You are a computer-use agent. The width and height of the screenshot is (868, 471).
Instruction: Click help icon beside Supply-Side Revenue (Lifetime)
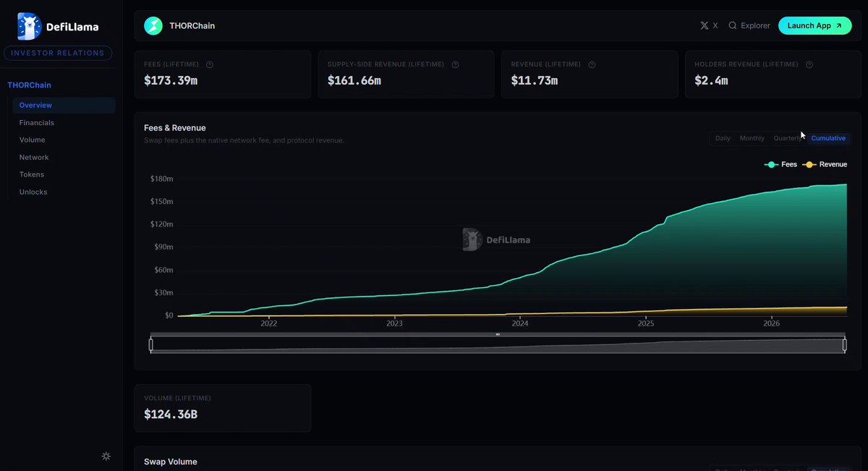point(456,64)
